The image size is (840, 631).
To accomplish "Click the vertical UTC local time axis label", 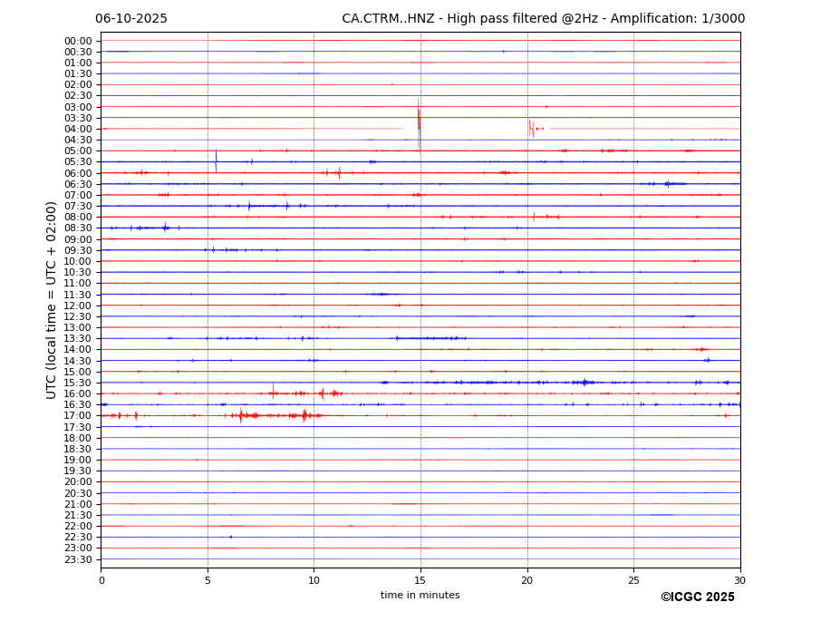I will (52, 299).
